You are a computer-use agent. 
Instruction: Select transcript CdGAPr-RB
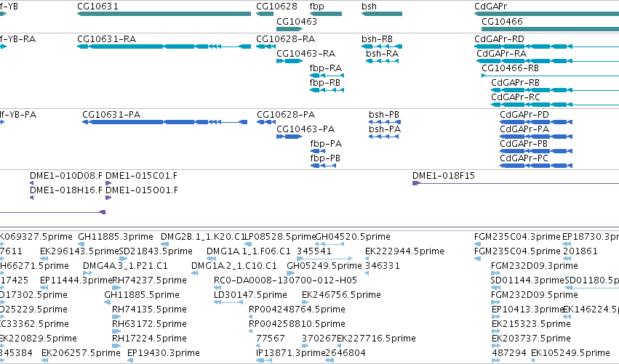[x=555, y=90]
